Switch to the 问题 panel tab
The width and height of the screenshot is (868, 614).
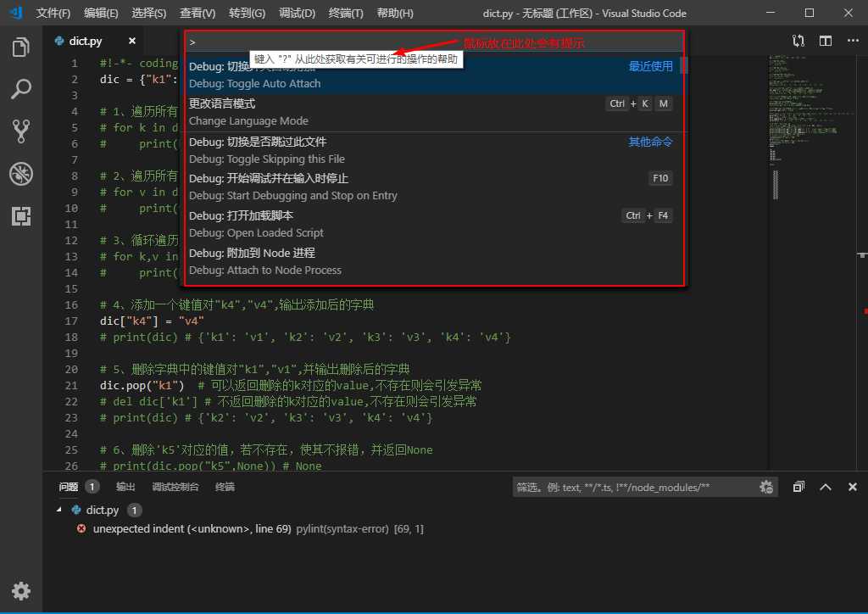click(x=69, y=487)
